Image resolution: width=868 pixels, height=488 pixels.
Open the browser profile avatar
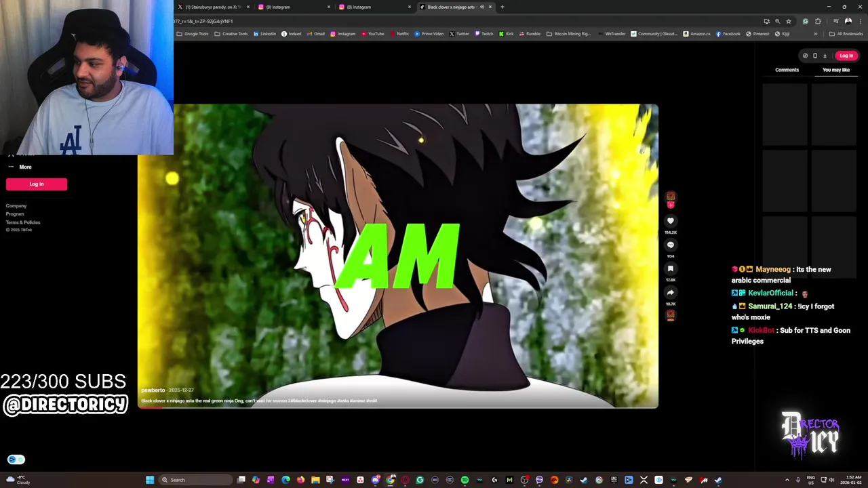[848, 21]
